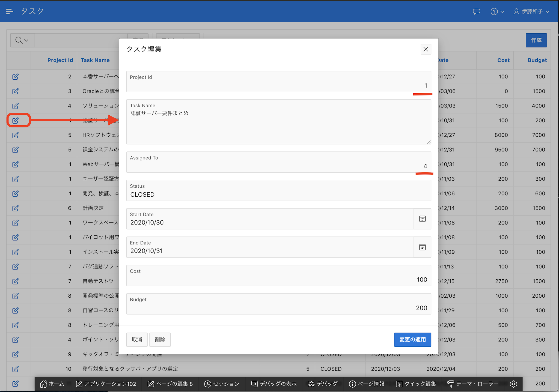Click the hamburger navigation menu icon

tap(10, 11)
